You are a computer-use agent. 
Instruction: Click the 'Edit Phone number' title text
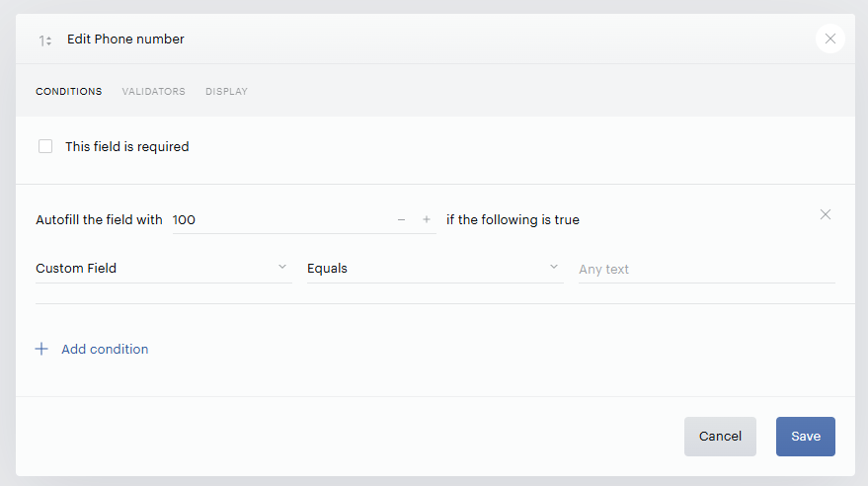click(125, 39)
